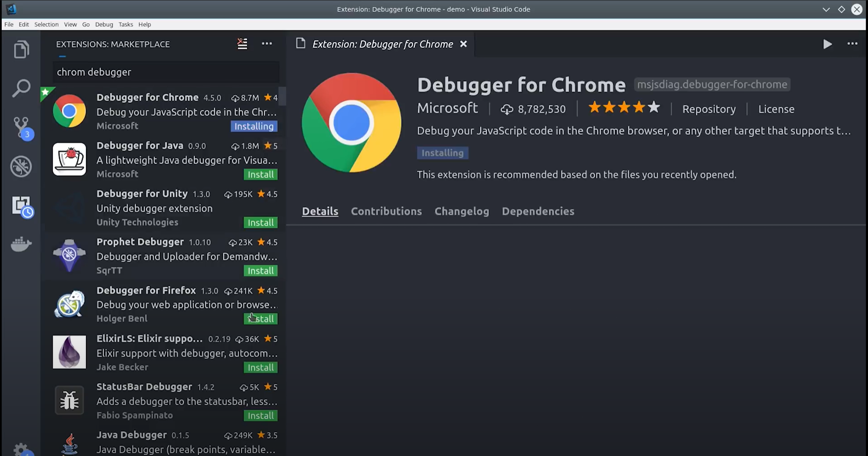
Task: Open the Debug view icon
Action: click(21, 167)
